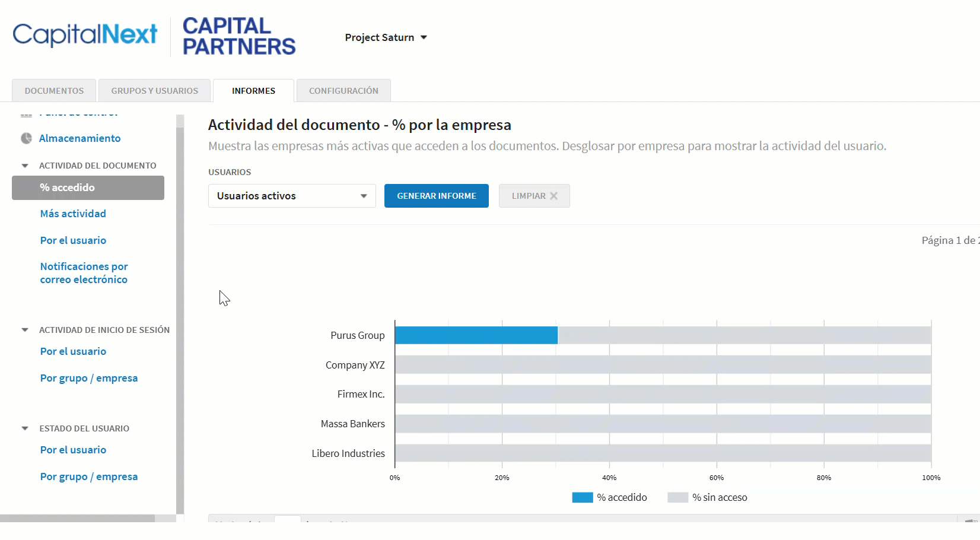Open the Grupos y usuarios tab
This screenshot has height=540, width=980.
click(x=154, y=91)
